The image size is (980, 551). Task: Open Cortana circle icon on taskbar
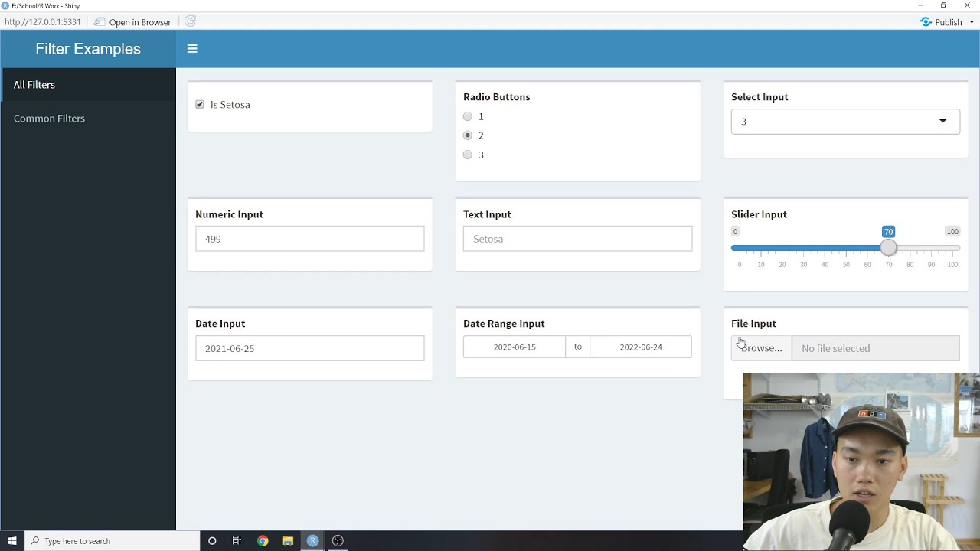point(212,541)
